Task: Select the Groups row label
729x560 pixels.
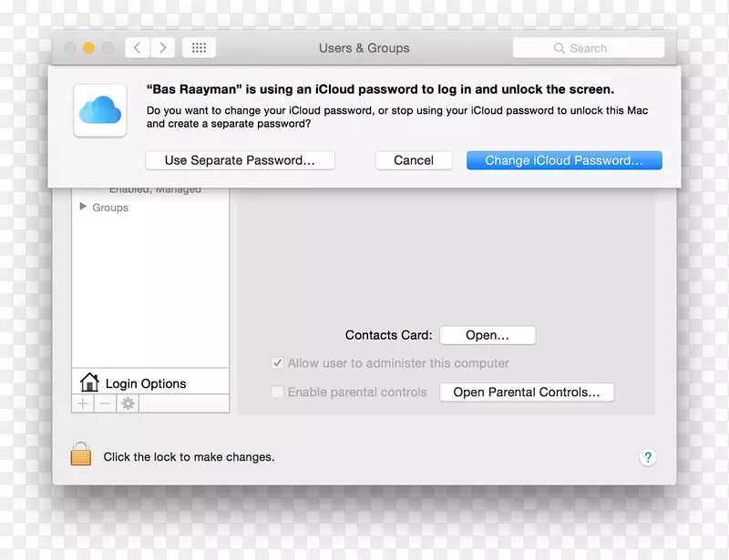Action: coord(110,208)
